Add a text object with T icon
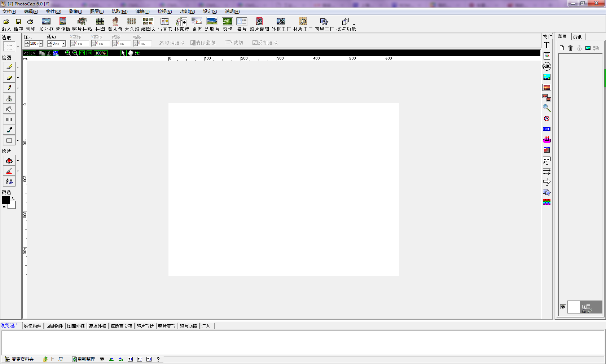 pos(546,45)
